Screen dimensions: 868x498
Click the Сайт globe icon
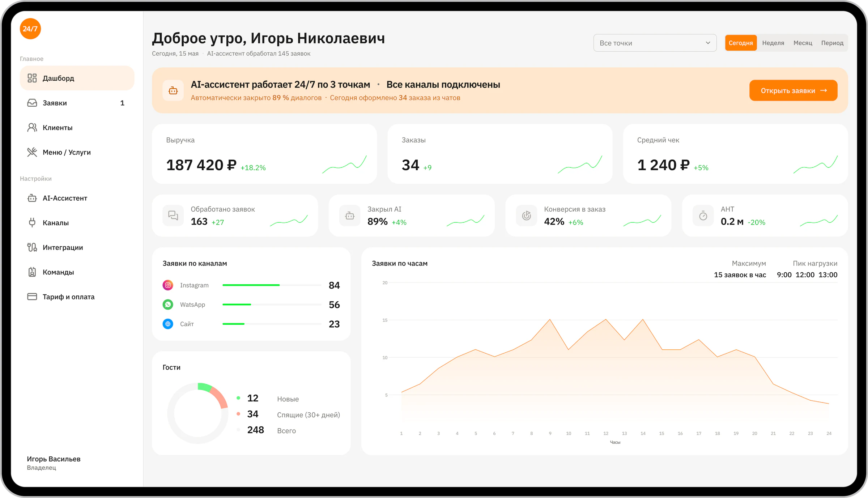tap(168, 324)
